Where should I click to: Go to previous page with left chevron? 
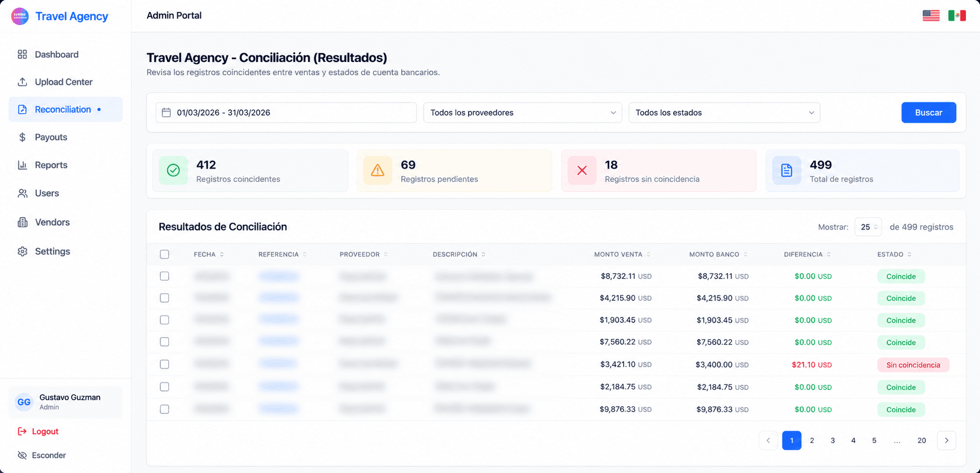pyautogui.click(x=768, y=440)
